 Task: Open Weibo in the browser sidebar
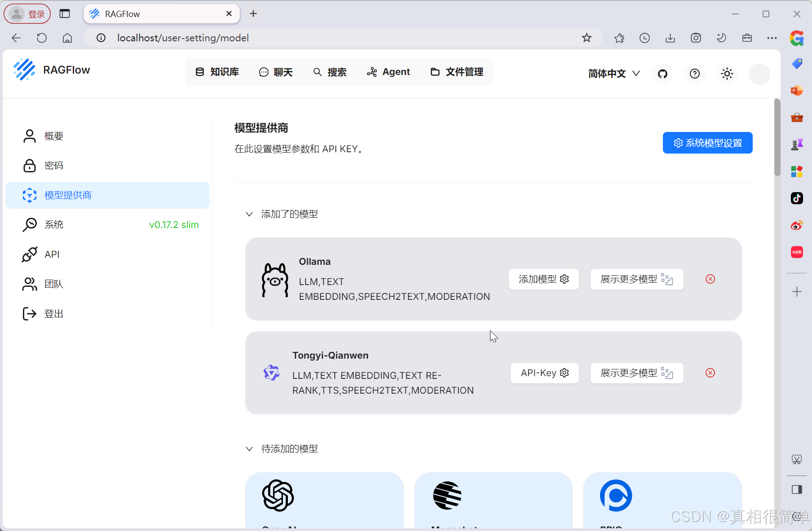pos(797,225)
